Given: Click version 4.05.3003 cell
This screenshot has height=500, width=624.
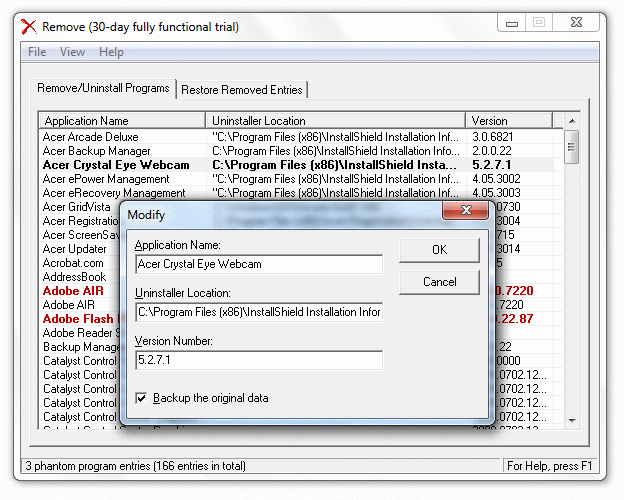Looking at the screenshot, I should pyautogui.click(x=496, y=193).
